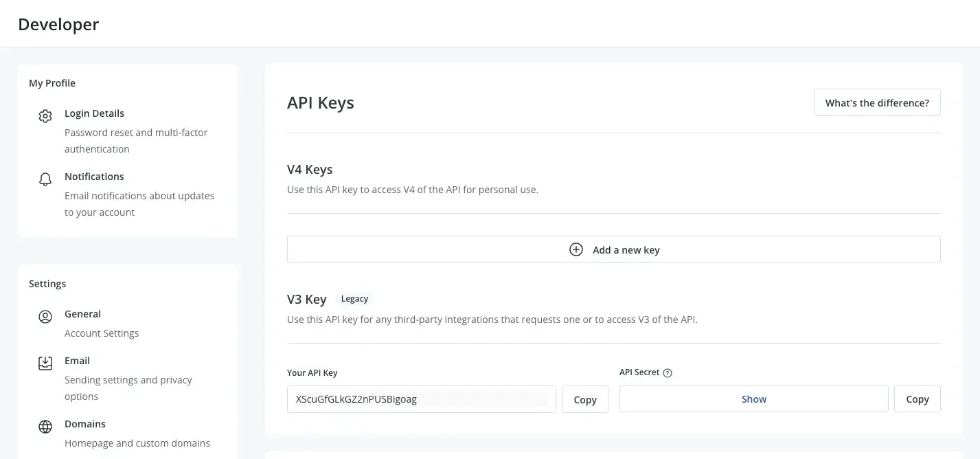Click the API Secret help question icon
This screenshot has width=980, height=459.
click(x=668, y=373)
